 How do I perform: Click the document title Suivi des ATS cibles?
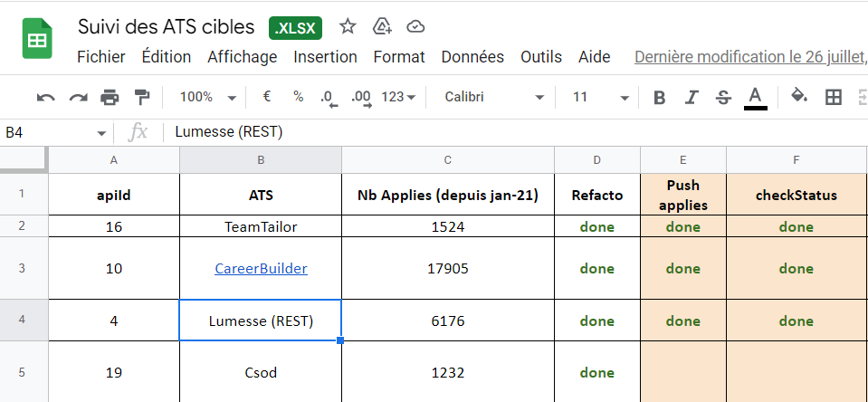click(166, 26)
